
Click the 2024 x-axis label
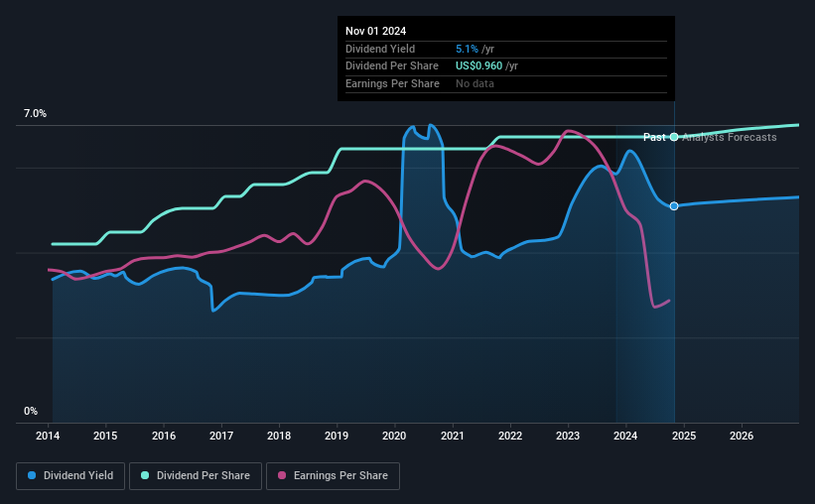[625, 436]
